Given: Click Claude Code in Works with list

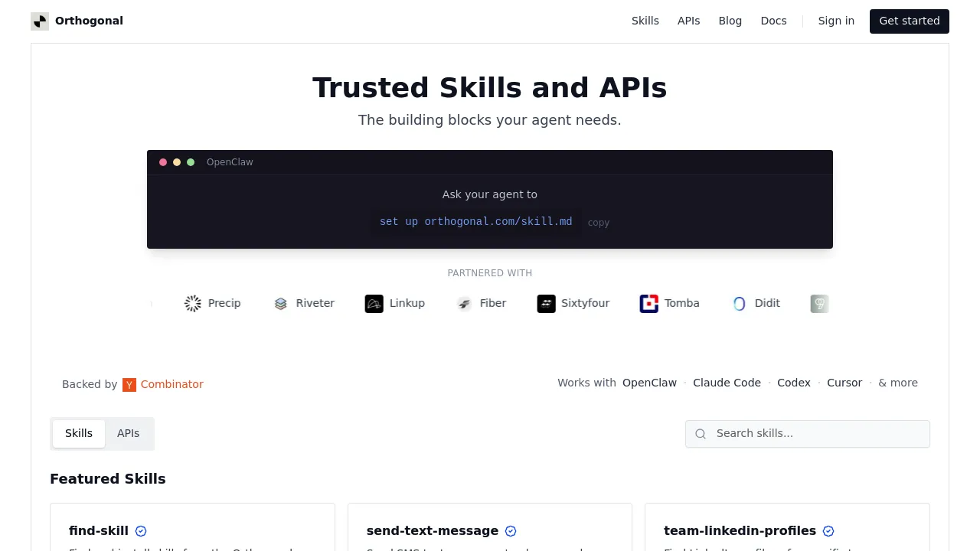Looking at the screenshot, I should tap(727, 383).
